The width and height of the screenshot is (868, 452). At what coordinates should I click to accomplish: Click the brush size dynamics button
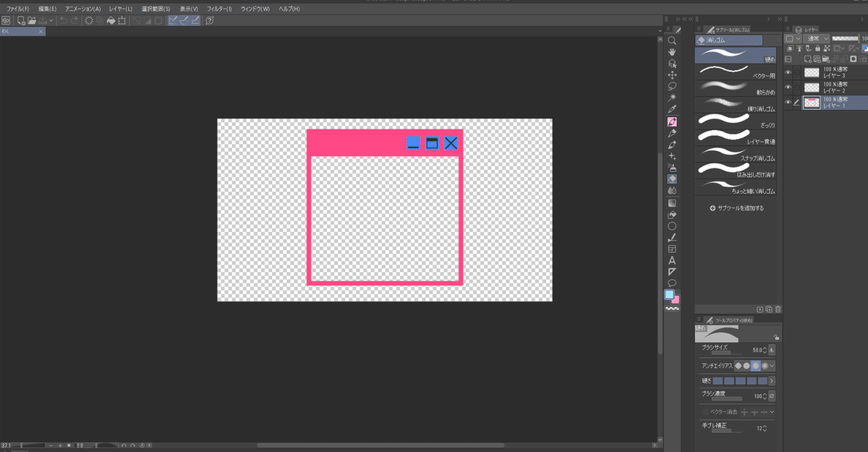[772, 349]
